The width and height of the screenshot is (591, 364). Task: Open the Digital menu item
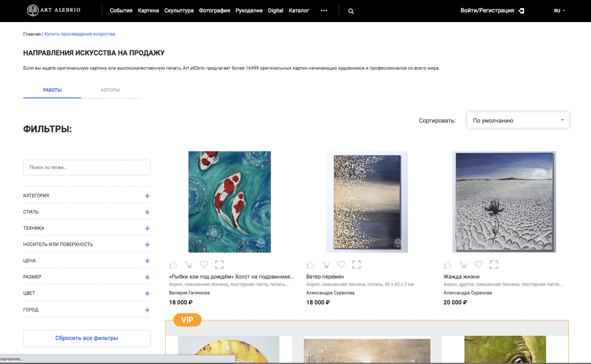point(276,11)
